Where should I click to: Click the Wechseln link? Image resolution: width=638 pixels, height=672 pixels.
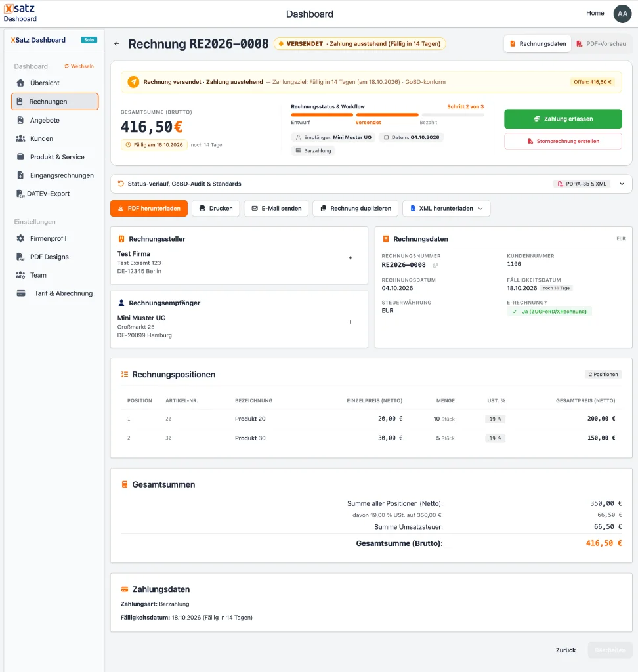point(79,66)
